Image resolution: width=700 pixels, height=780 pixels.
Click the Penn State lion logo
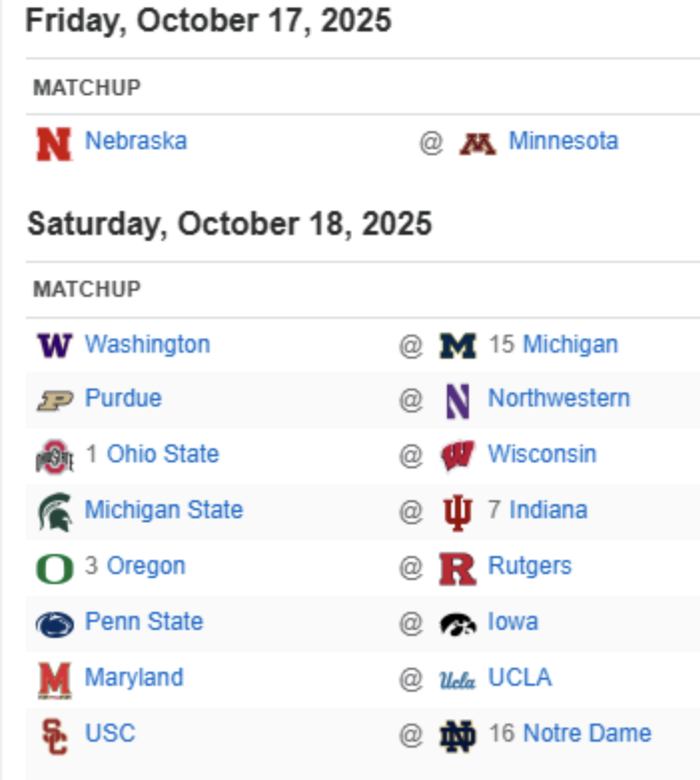pyautogui.click(x=54, y=624)
